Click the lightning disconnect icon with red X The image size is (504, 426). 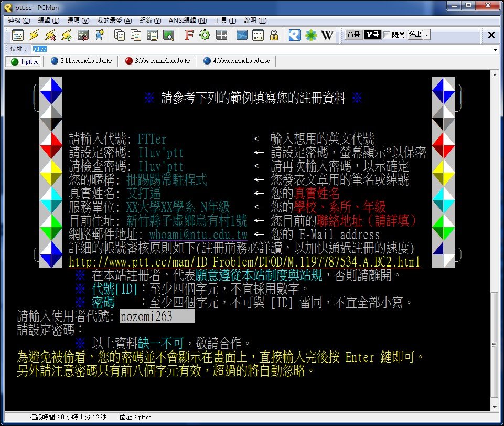pos(50,35)
